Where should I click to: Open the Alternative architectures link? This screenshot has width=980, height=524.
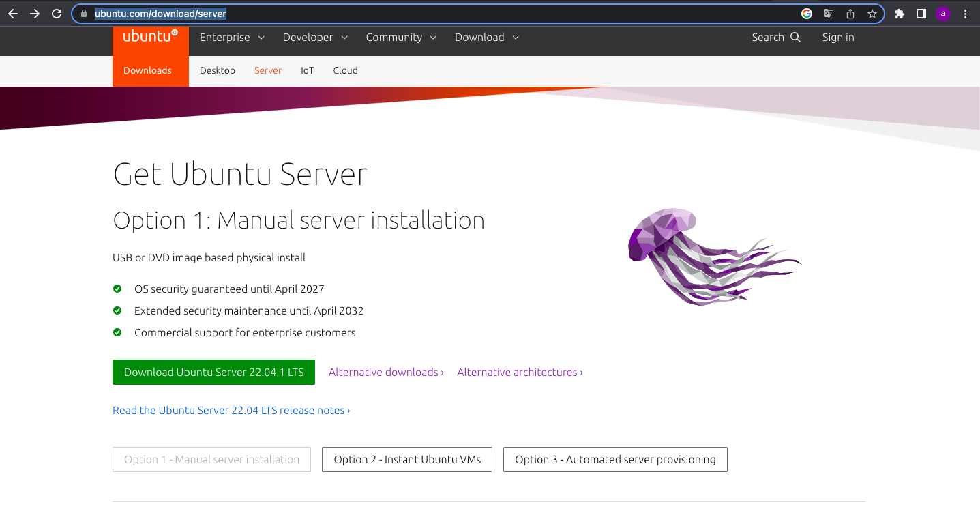point(520,373)
